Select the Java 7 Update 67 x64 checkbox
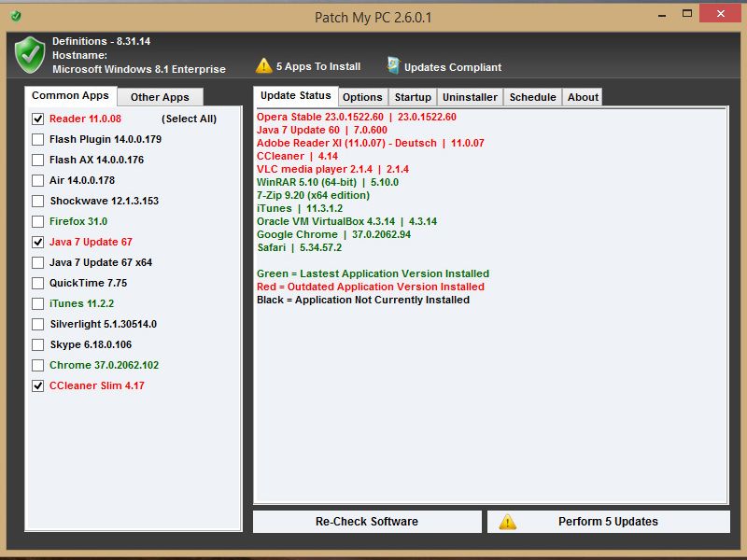747x560 pixels. [37, 262]
